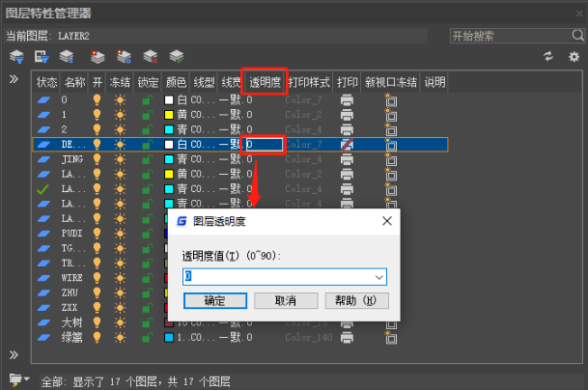588x390 pixels.
Task: Open the transparency value dropdown arrow
Action: 379,277
